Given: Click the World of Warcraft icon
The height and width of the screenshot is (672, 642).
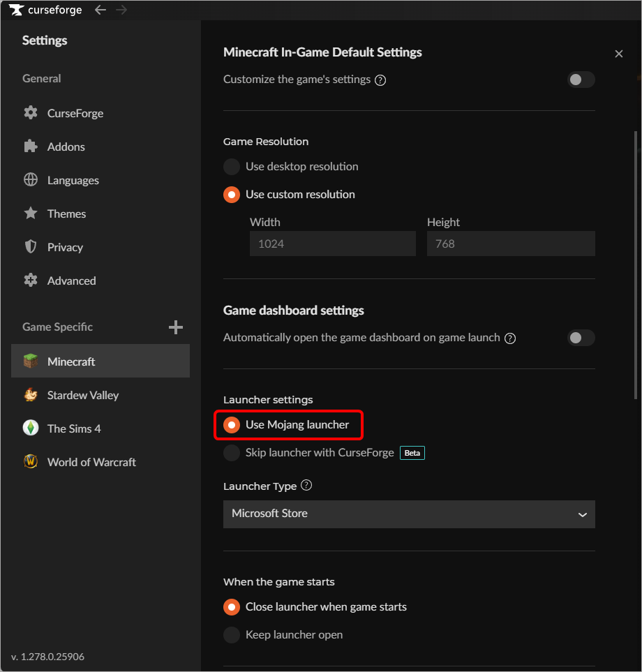Looking at the screenshot, I should pos(31,461).
